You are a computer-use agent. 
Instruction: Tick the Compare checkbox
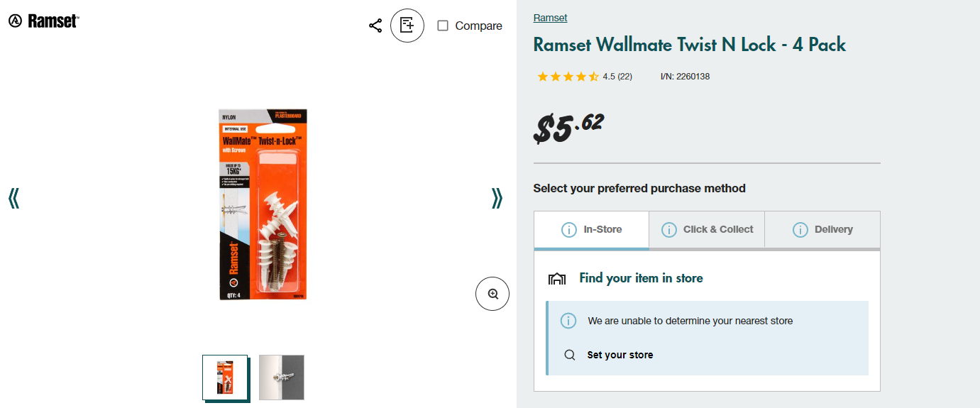[x=443, y=26]
